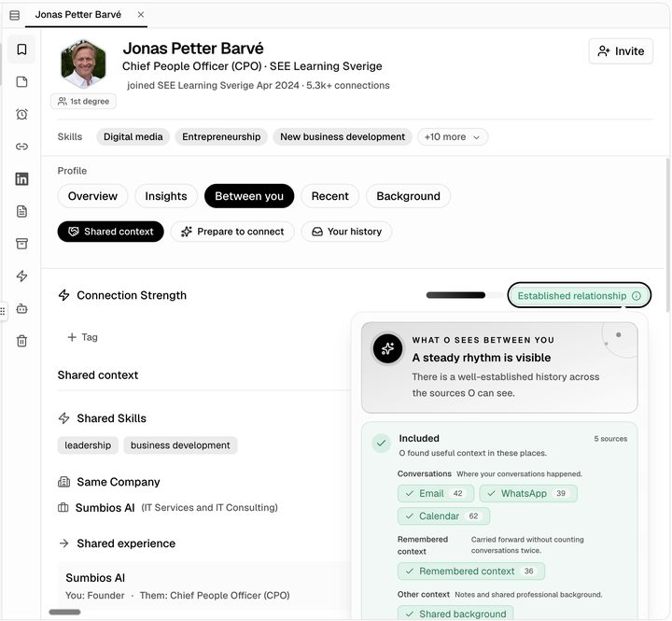The width and height of the screenshot is (672, 621).
Task: Click the info icon on Established relationship
Action: pos(637,296)
